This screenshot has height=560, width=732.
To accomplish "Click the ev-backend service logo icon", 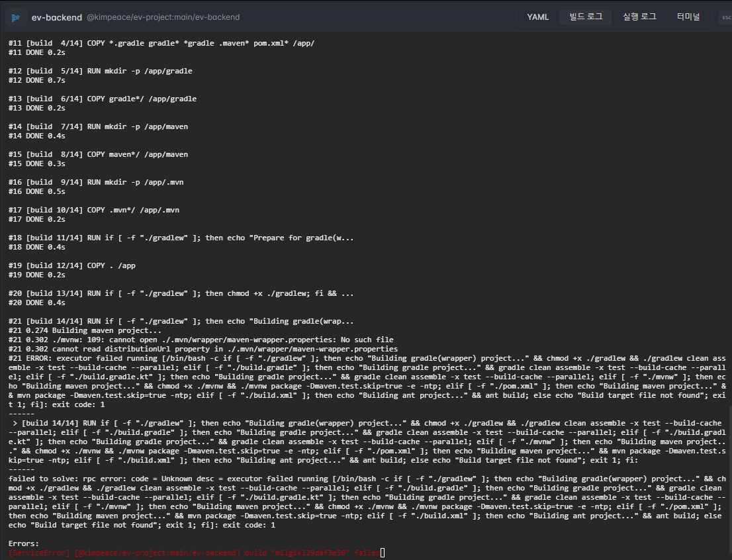I will click(x=15, y=17).
